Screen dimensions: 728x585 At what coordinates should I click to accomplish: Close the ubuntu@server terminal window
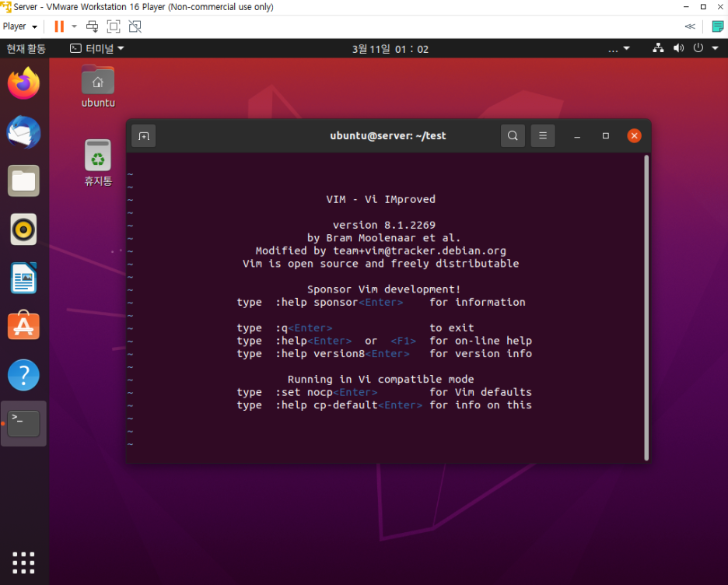(634, 135)
